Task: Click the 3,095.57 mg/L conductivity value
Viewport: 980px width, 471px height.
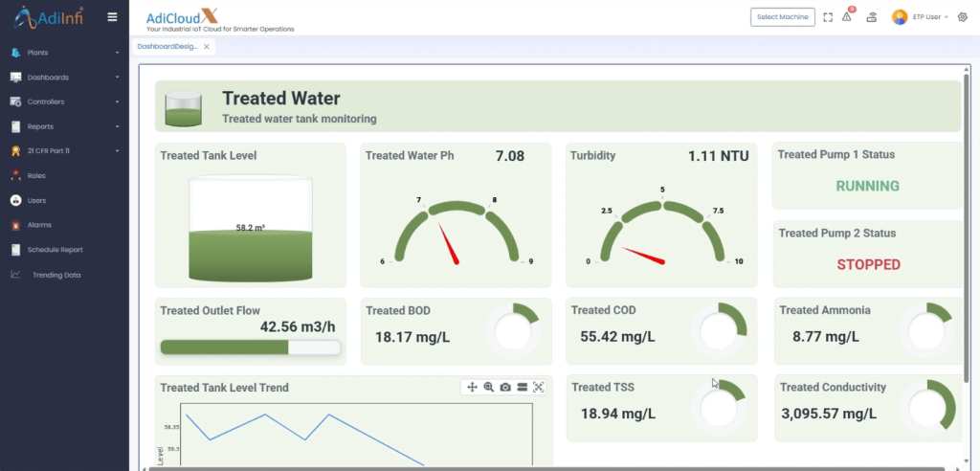Action: 829,414
